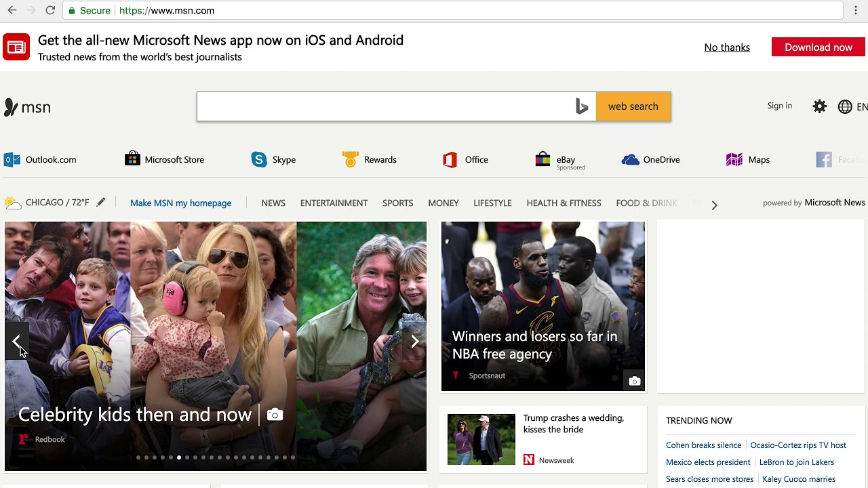Open language selector globe icon
Viewport: 868px width, 488px height.
pyautogui.click(x=845, y=106)
